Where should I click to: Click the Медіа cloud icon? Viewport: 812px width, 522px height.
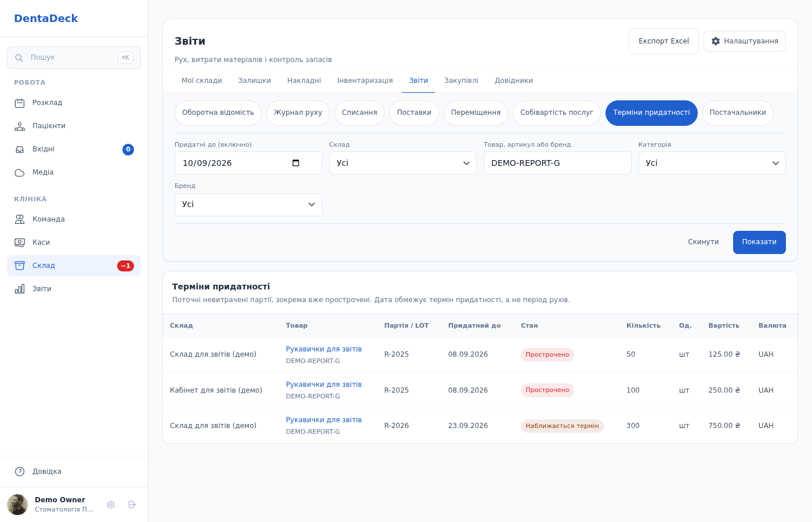[x=20, y=173]
